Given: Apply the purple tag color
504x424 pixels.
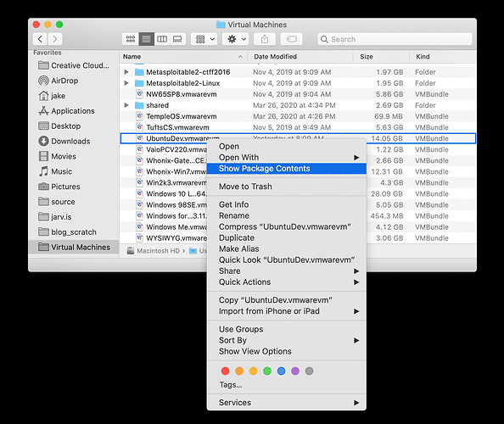Looking at the screenshot, I should pos(295,371).
